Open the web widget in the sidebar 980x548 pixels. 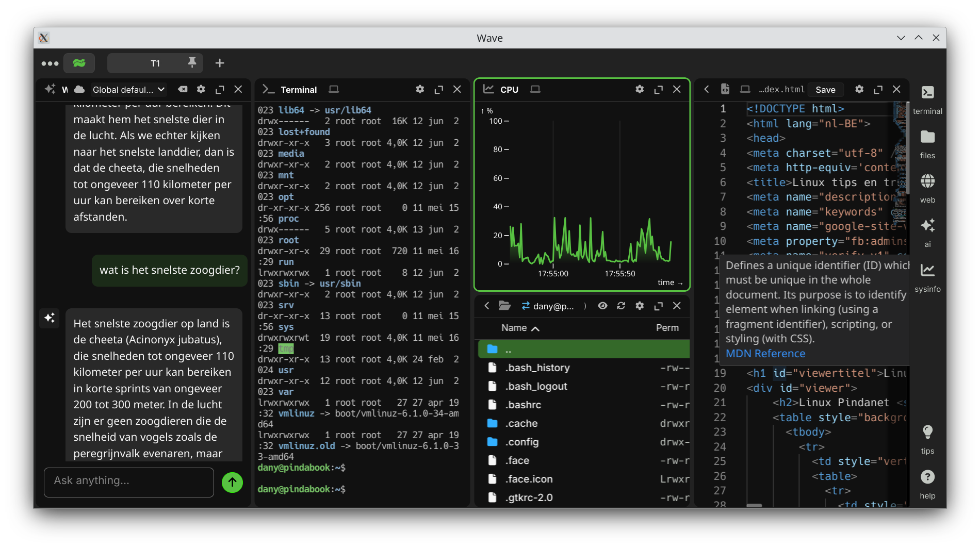927,188
